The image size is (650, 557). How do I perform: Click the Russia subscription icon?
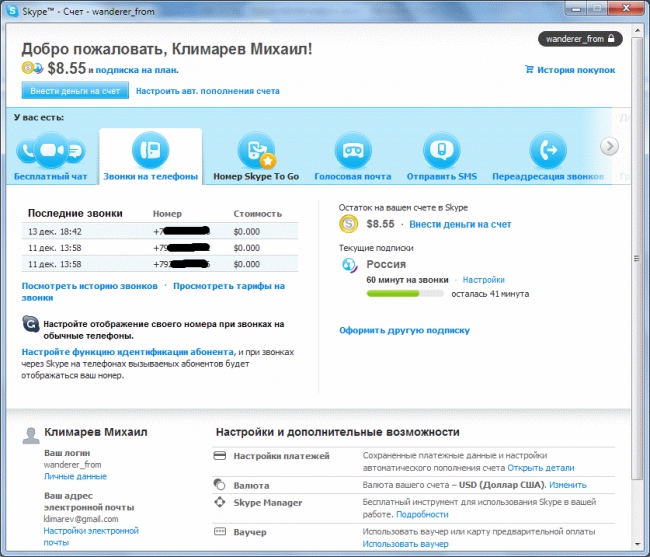click(349, 265)
